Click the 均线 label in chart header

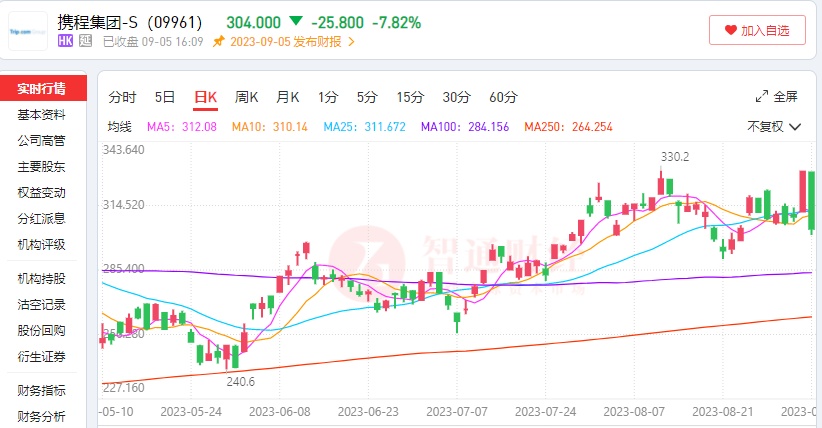point(120,127)
